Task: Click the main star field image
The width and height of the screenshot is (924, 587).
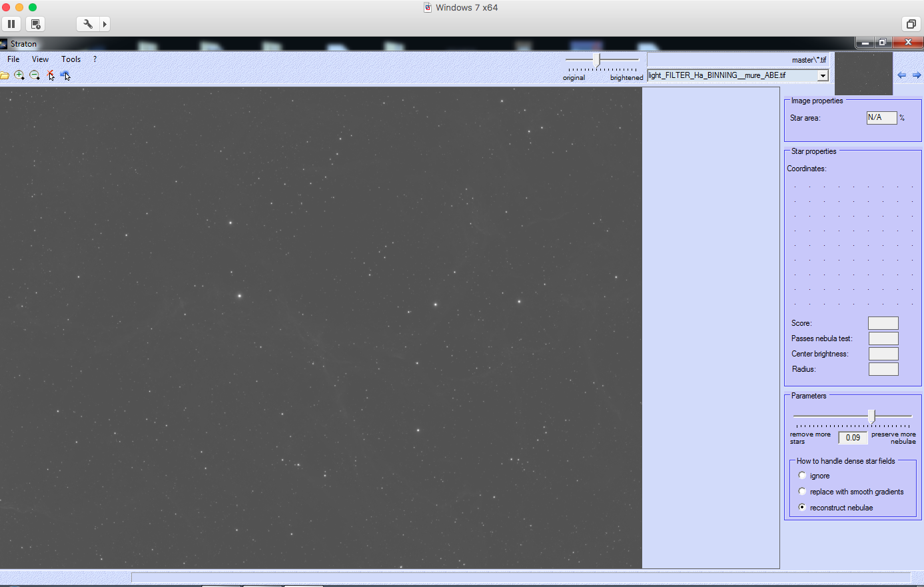Action: [320, 327]
